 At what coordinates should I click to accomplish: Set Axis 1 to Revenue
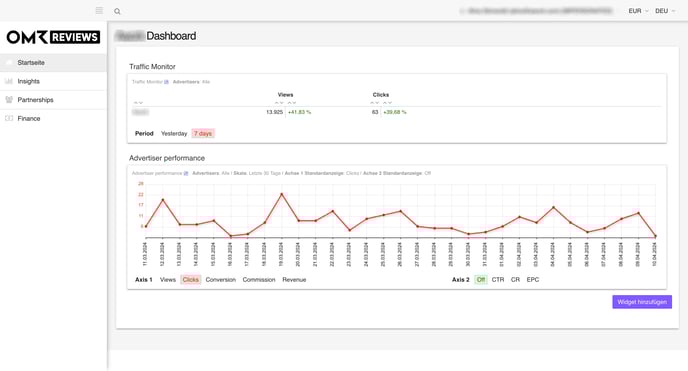[294, 279]
